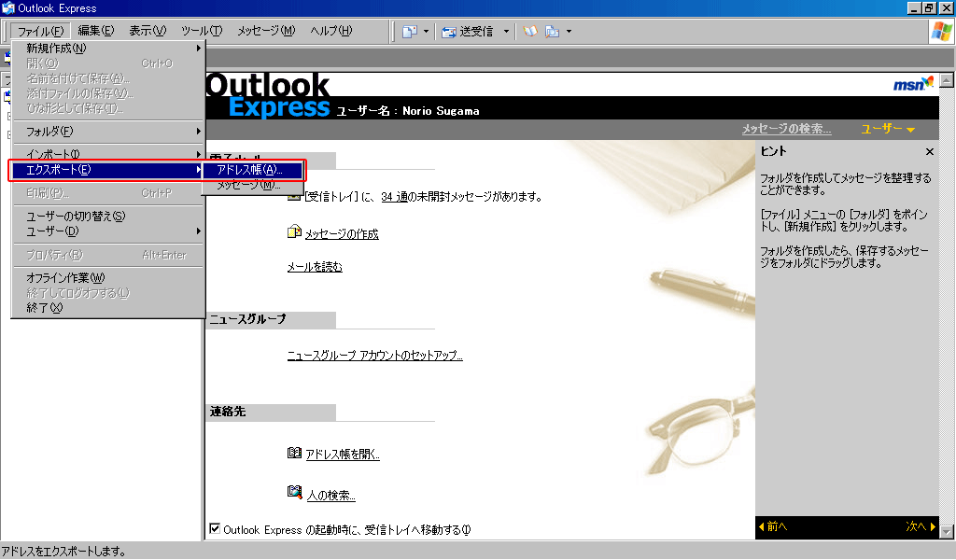
Task: Click the address book icon beside アドレス帳を開く
Action: [294, 453]
